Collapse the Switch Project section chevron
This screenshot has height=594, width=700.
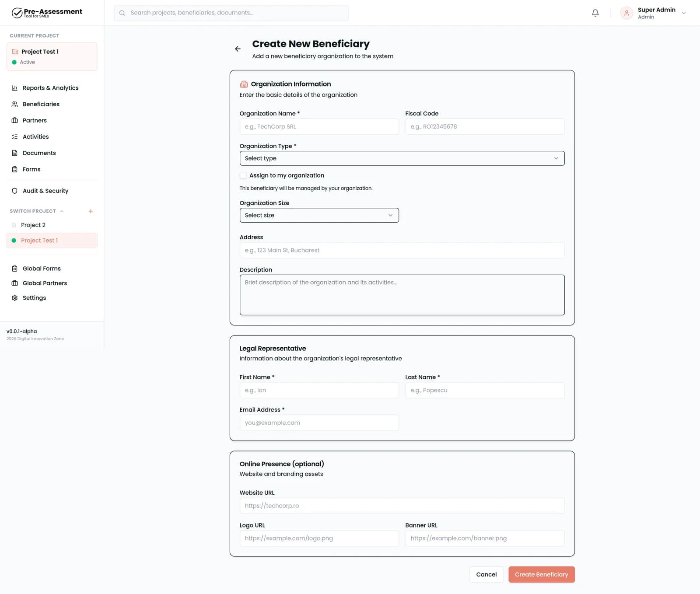(x=62, y=211)
